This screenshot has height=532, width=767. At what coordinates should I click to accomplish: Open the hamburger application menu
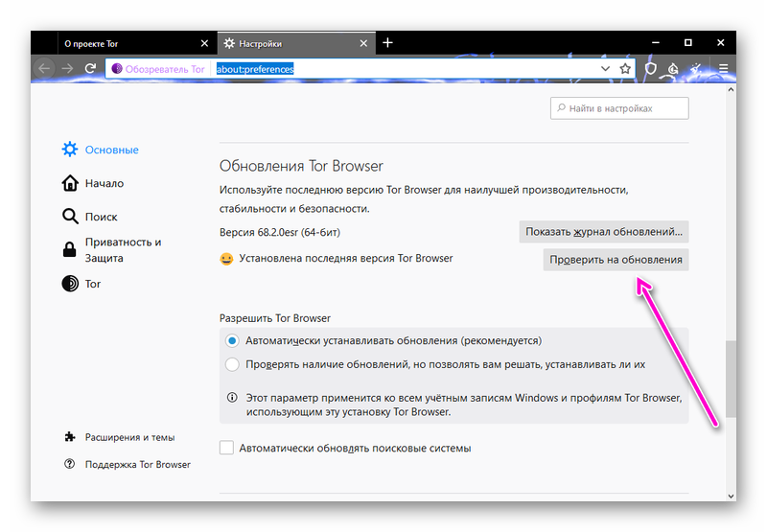(x=724, y=68)
